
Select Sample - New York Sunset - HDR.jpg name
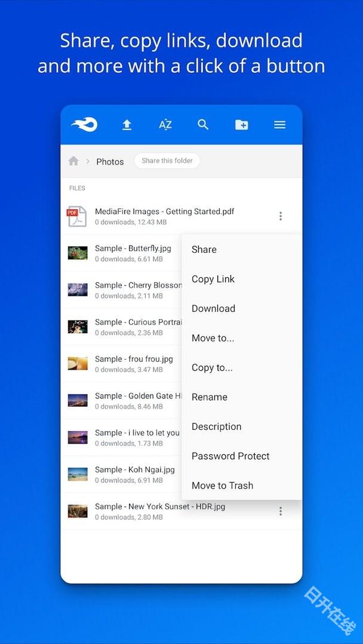pos(160,507)
